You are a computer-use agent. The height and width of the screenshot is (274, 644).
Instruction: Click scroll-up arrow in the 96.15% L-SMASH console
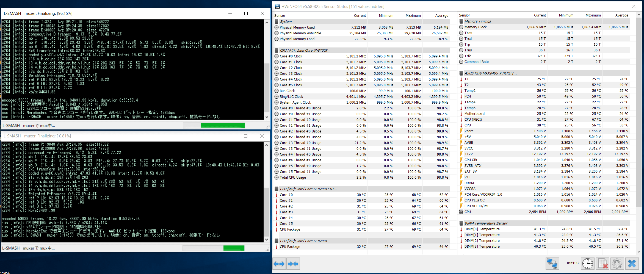point(267,23)
